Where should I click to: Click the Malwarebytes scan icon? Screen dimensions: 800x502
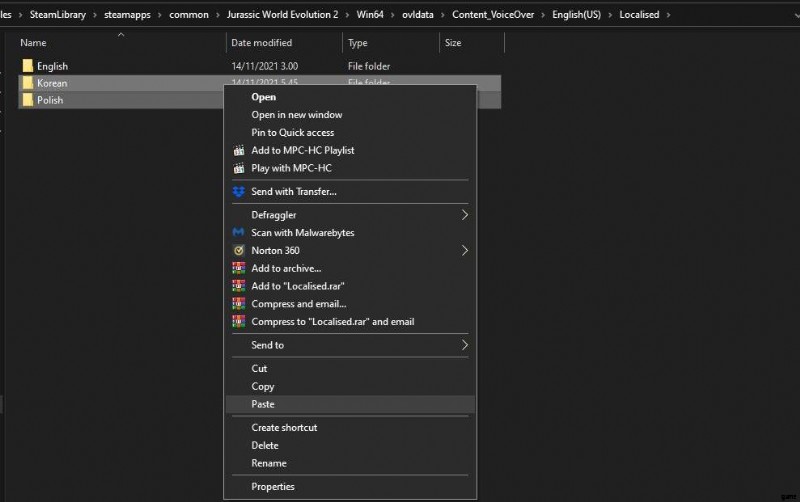coord(238,233)
